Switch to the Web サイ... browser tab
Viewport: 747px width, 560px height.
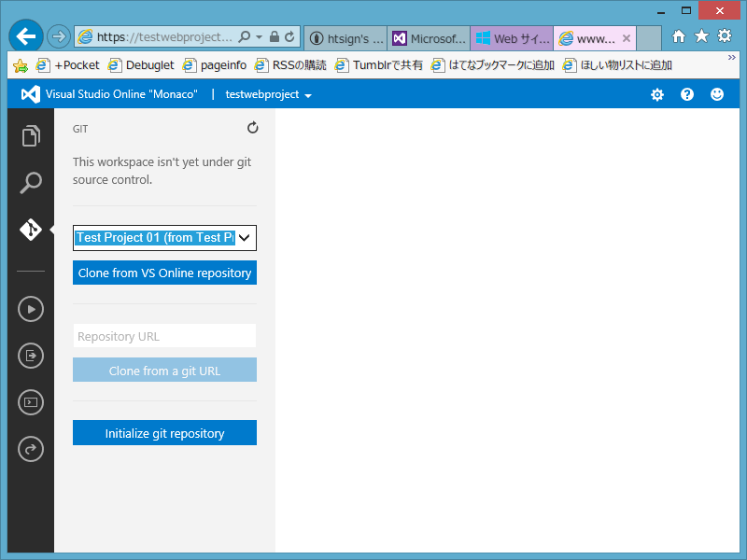pos(512,38)
